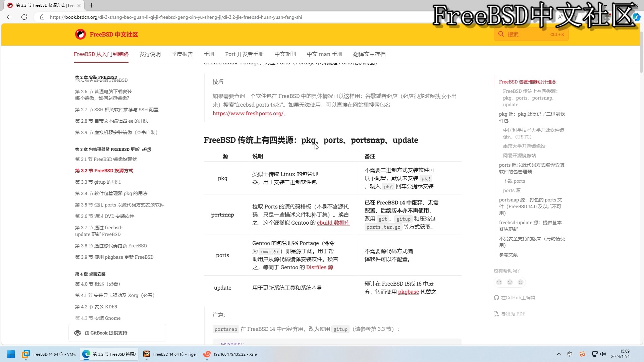644x362 pixels.
Task: Open the 手册 tab
Action: [209, 54]
